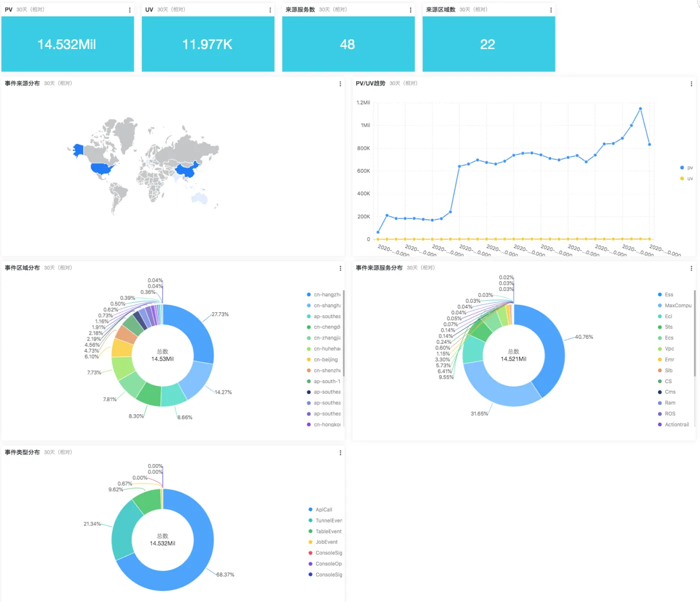The width and height of the screenshot is (700, 602).
Task: Click the service legend scrollbar
Action: [x=695, y=333]
